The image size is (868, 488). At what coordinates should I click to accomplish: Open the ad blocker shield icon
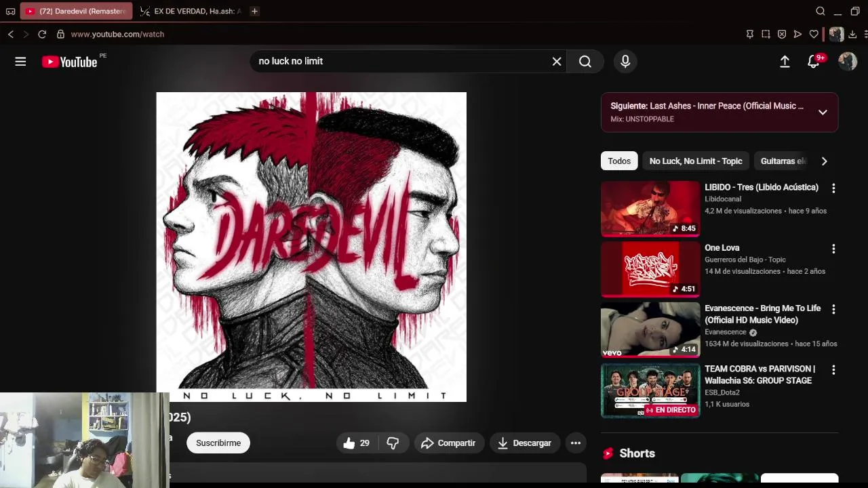click(x=782, y=34)
